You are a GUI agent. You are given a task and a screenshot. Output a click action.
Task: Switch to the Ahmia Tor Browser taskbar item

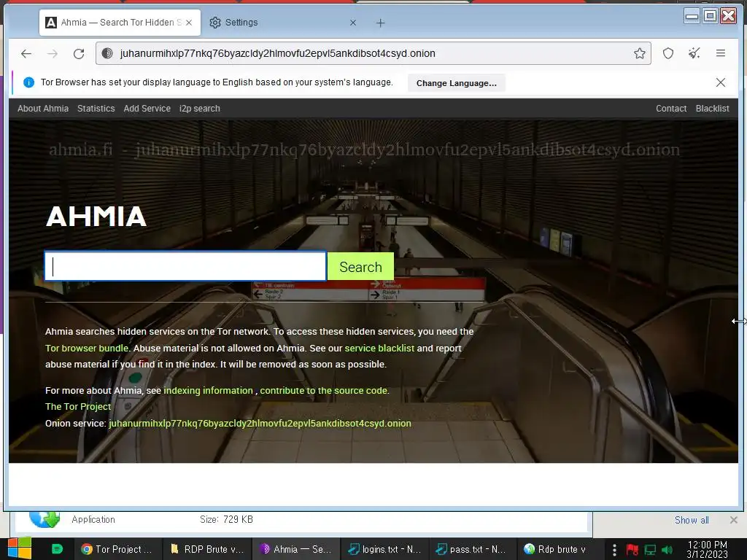click(295, 549)
